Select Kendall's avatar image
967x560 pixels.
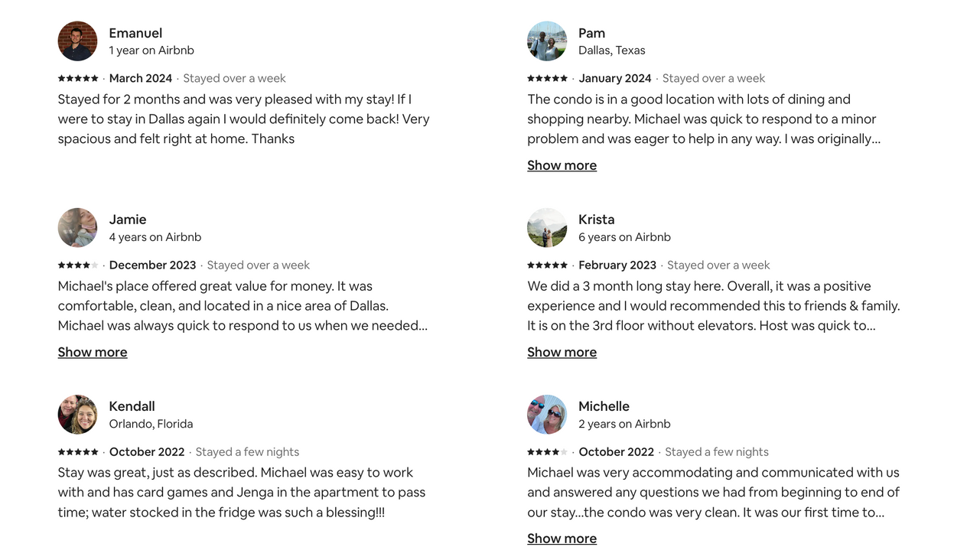(x=77, y=415)
